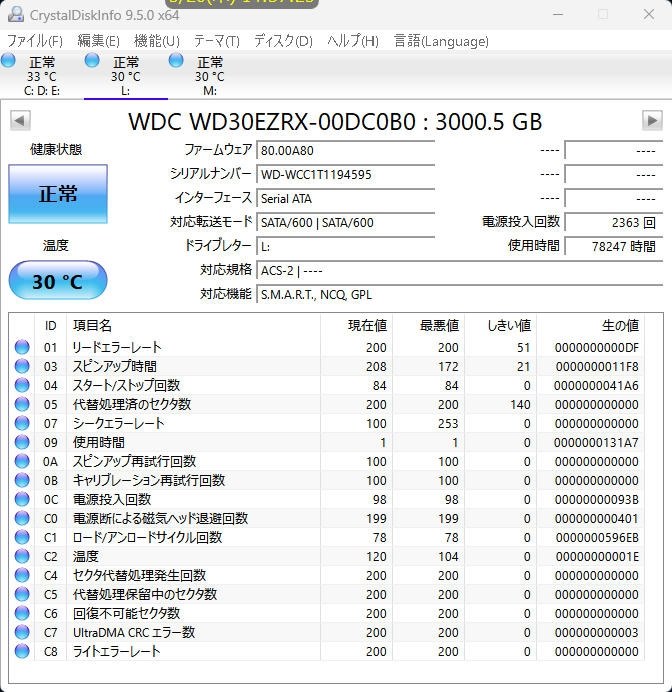This screenshot has height=692, width=672.
Task: Click the drive letter field L:
Action: (x=346, y=246)
